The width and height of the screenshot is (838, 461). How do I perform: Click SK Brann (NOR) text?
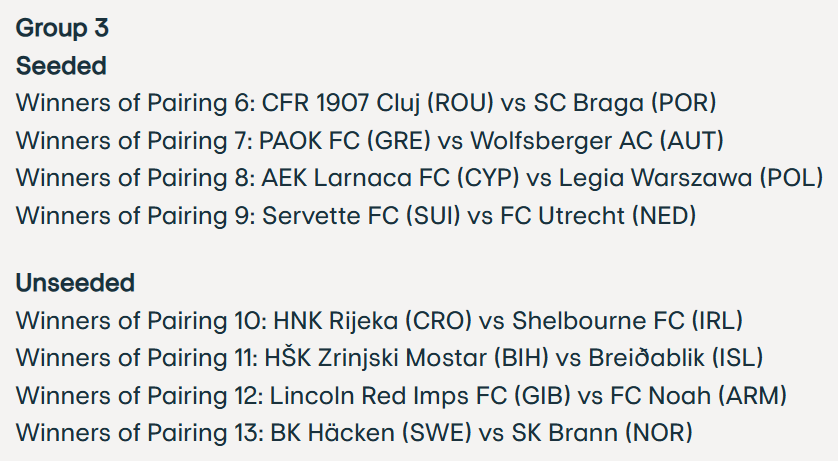click(x=602, y=433)
